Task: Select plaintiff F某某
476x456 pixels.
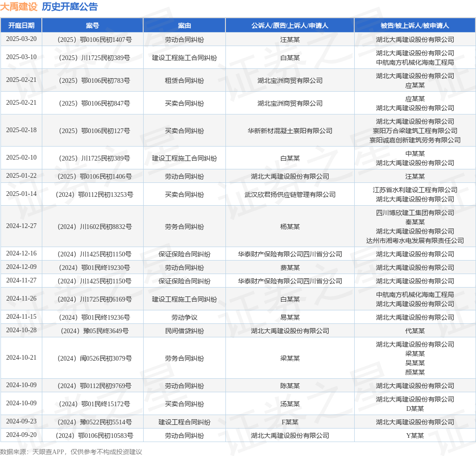Action: click(290, 422)
